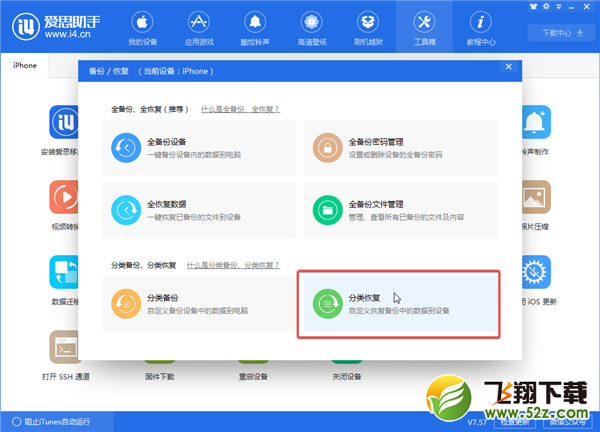Click 重启设备 label in main window
The height and width of the screenshot is (432, 600).
(x=253, y=377)
